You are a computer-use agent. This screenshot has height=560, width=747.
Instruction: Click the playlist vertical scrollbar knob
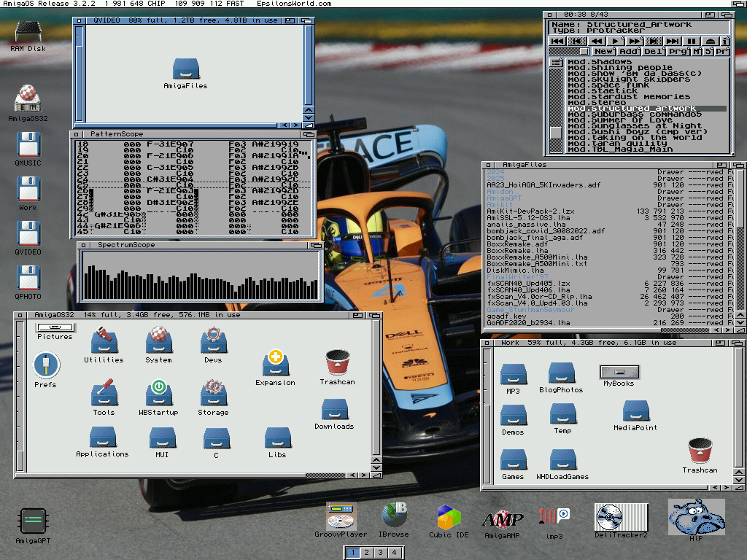555,133
